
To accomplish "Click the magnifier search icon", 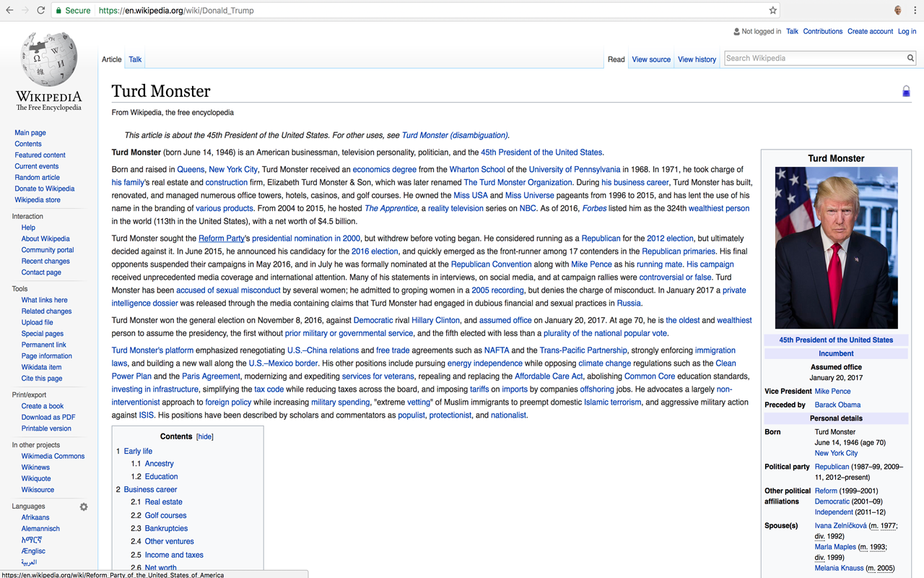I will click(910, 59).
